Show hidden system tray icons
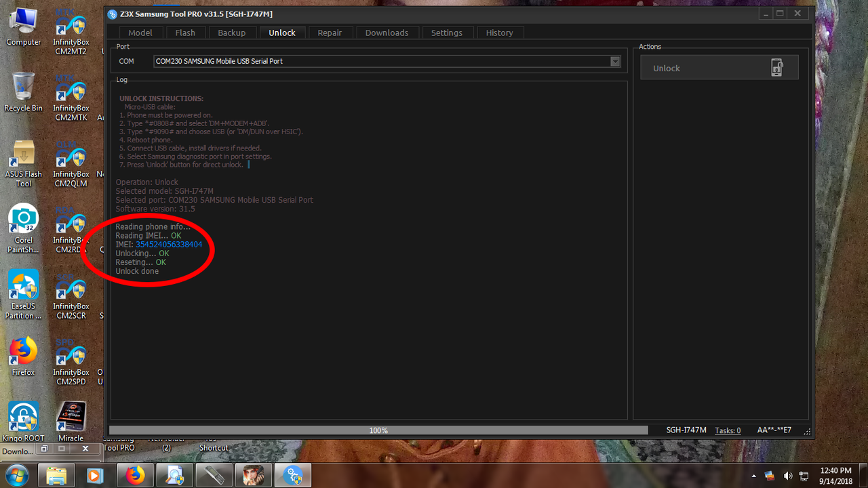Screen dimensions: 868x488 (754, 476)
